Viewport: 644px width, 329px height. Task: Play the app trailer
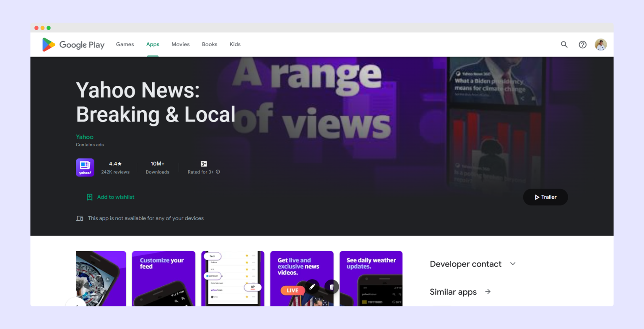coord(545,197)
